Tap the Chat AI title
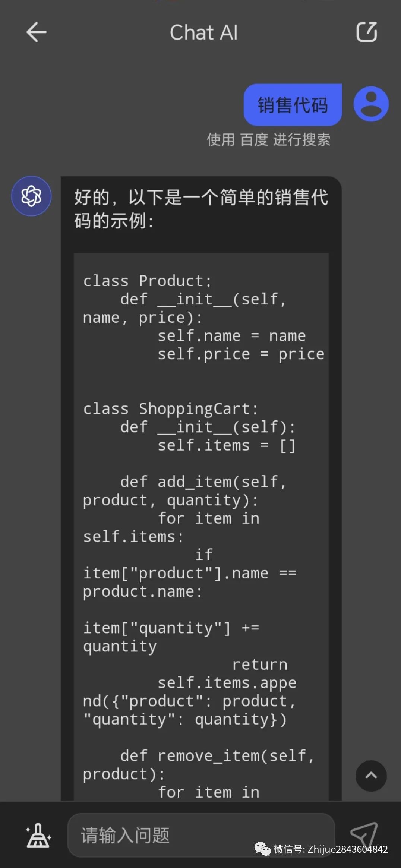The height and width of the screenshot is (868, 401). [x=203, y=32]
